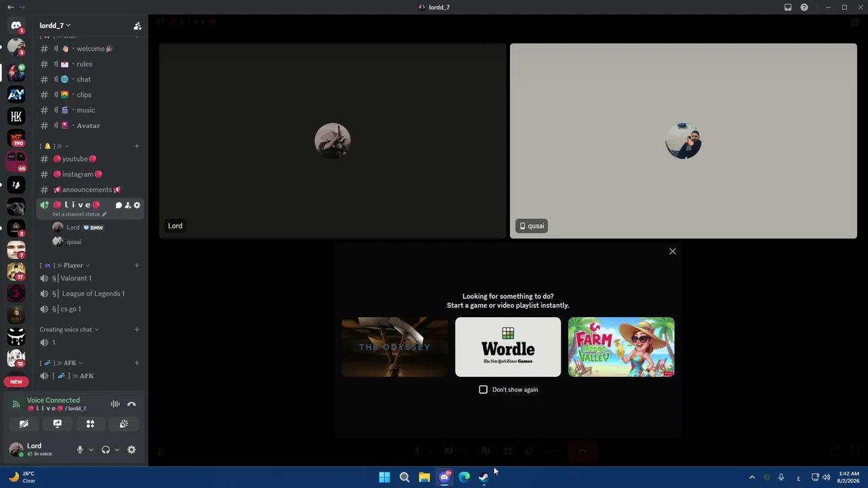
Task: Open the clips text channel
Action: [90, 95]
